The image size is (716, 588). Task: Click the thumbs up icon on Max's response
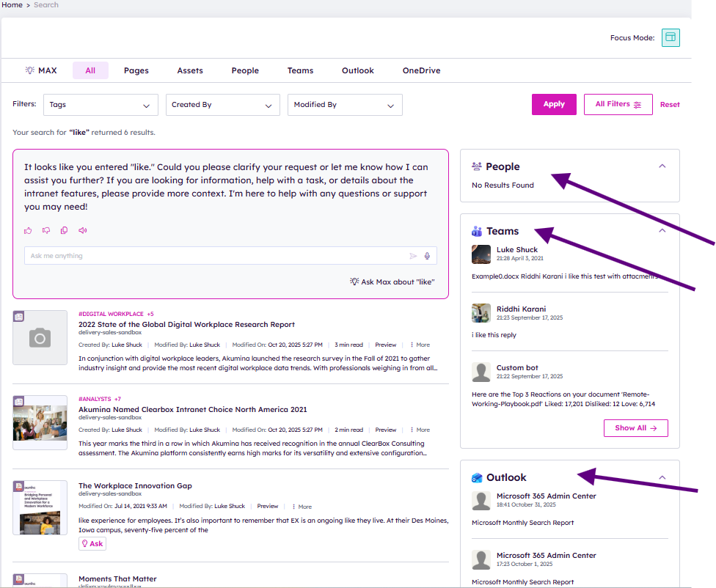pos(28,230)
